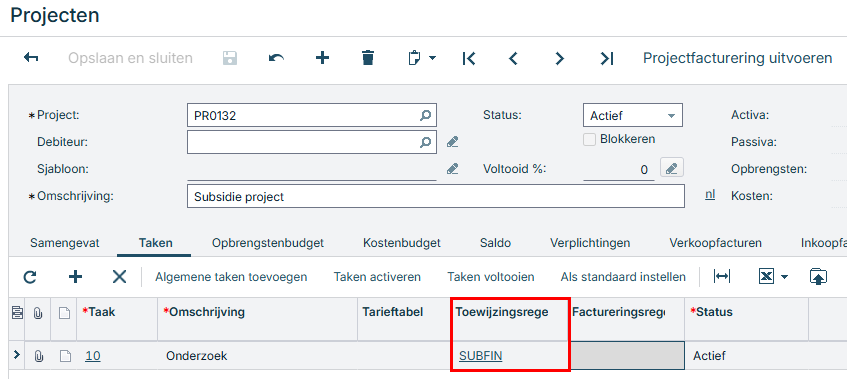Click the undo arrow icon
This screenshot has height=379, width=847.
click(276, 58)
